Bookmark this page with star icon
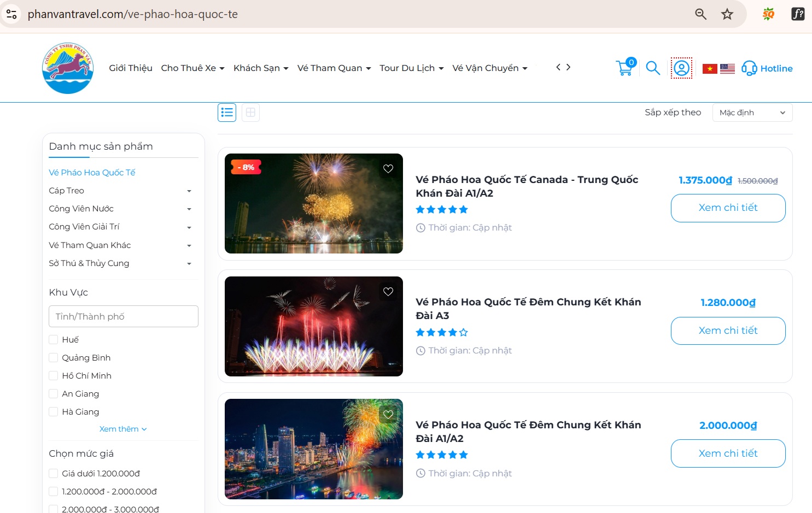The width and height of the screenshot is (812, 513). point(727,14)
